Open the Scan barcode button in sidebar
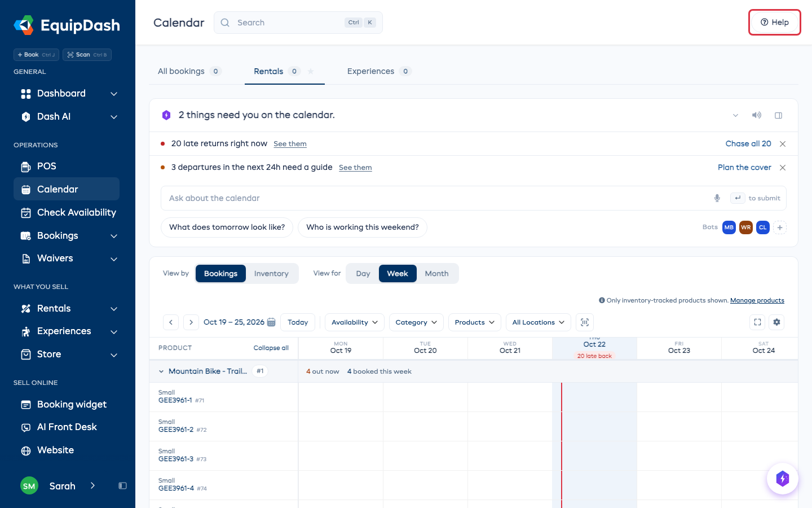This screenshot has width=812, height=508. [87, 55]
